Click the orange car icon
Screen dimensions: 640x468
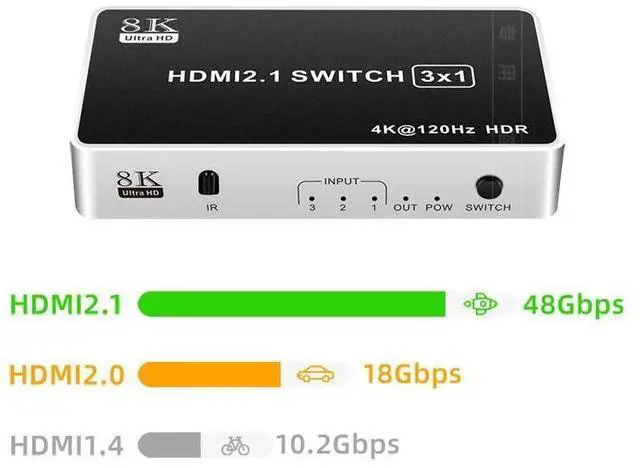click(x=315, y=375)
